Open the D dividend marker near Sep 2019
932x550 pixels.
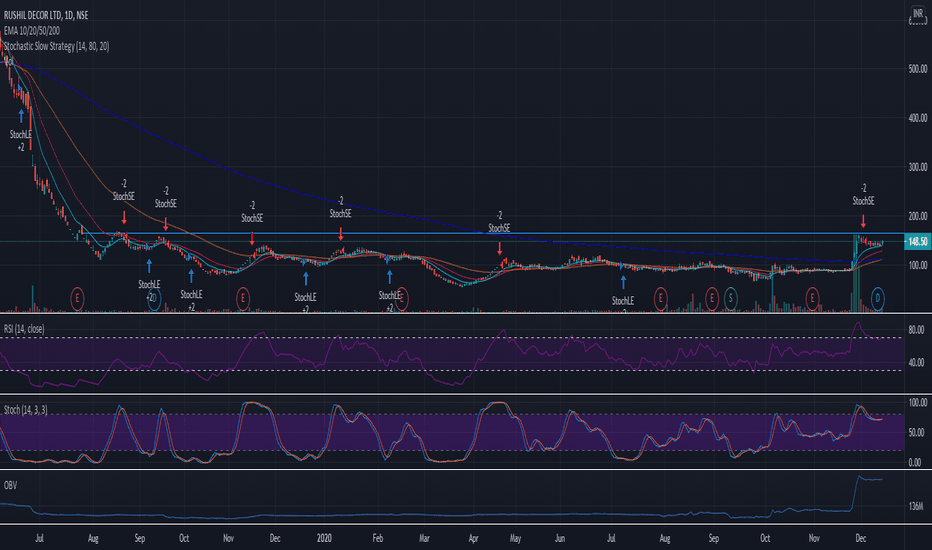coord(155,299)
